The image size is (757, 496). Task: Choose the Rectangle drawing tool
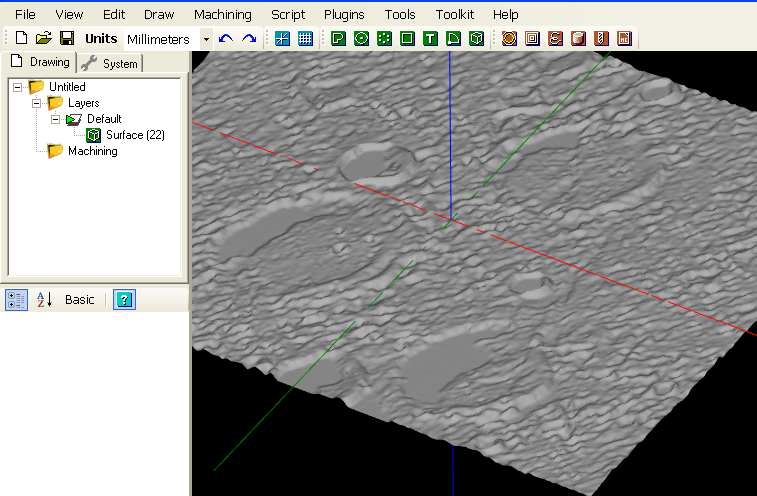(x=407, y=39)
